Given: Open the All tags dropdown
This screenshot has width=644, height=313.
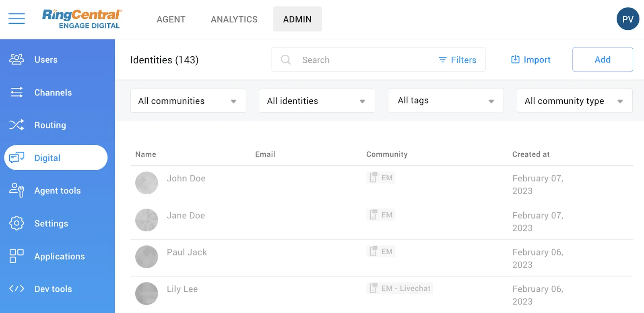Looking at the screenshot, I should click(x=446, y=101).
